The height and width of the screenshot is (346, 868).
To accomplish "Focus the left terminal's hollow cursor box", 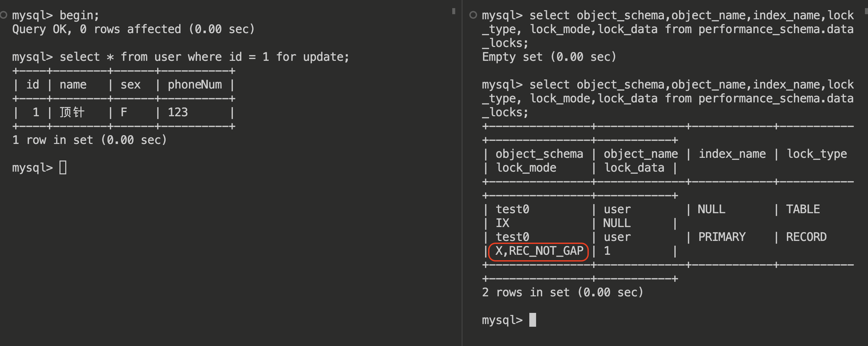I will click(63, 168).
